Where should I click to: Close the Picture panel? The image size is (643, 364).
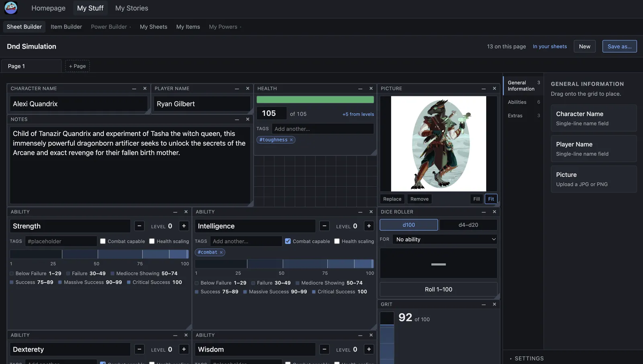click(x=494, y=88)
